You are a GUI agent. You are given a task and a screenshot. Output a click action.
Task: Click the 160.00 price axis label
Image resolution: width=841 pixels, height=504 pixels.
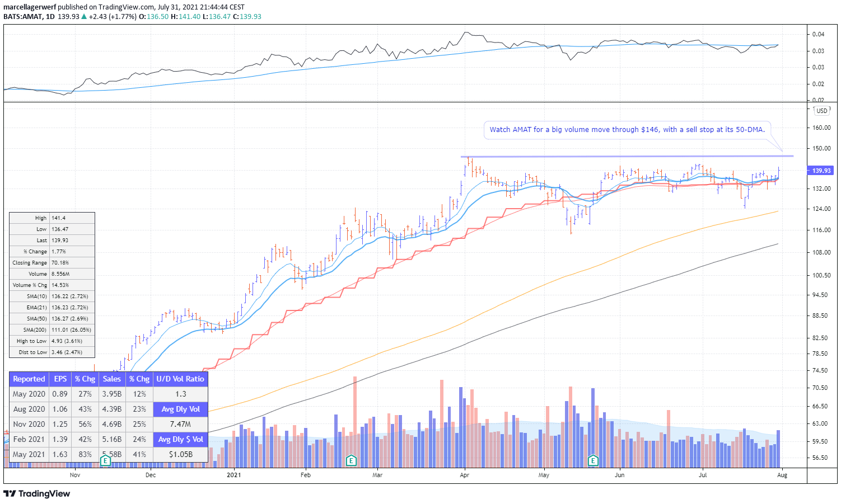[821, 128]
